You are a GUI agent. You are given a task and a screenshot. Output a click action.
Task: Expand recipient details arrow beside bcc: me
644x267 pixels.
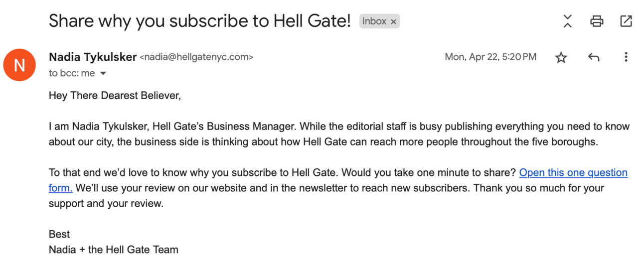103,73
